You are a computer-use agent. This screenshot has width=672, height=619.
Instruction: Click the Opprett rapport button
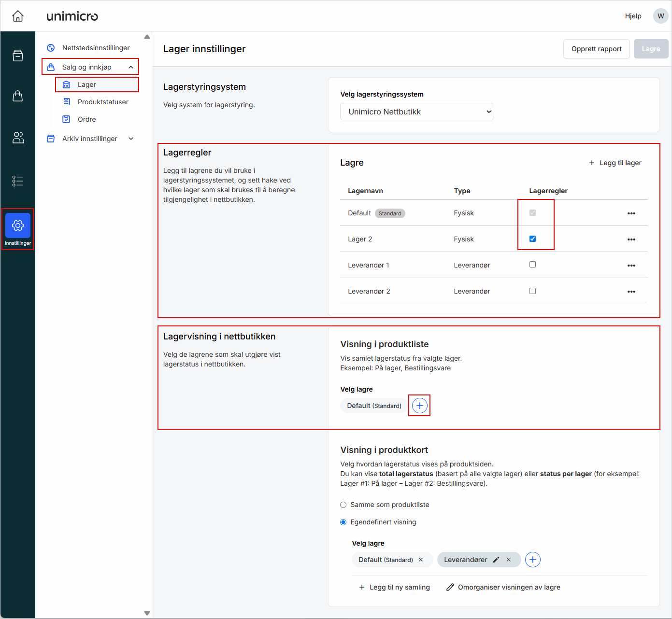click(596, 49)
